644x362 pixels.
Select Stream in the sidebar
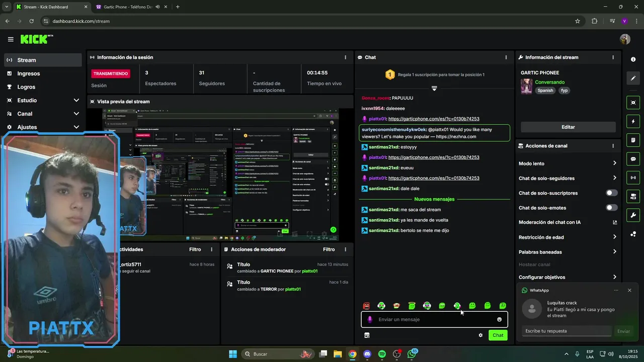point(43,60)
